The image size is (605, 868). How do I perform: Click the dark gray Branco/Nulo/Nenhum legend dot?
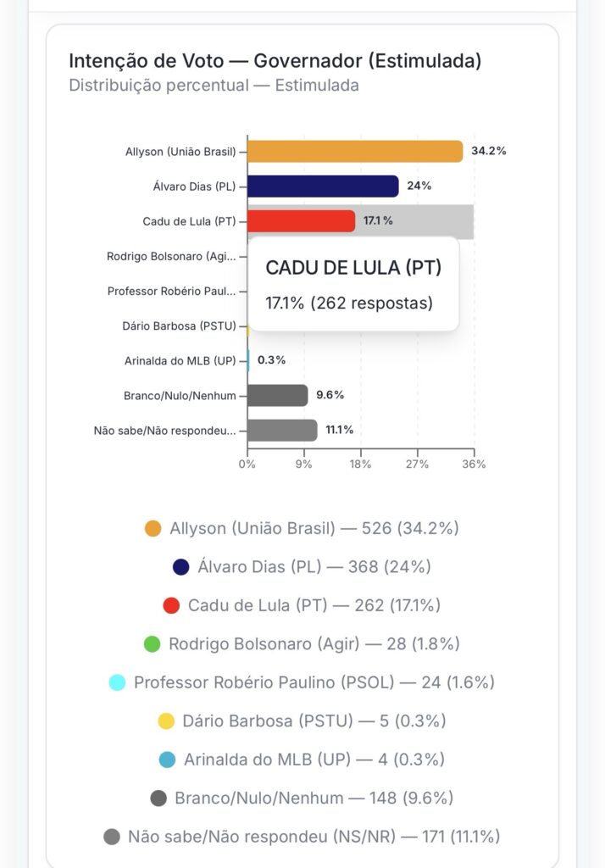[158, 798]
